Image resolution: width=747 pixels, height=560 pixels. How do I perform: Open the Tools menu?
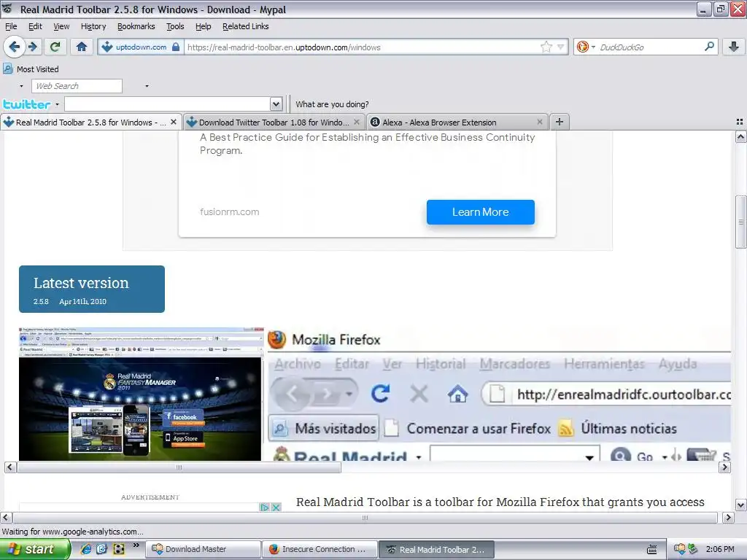pos(175,26)
